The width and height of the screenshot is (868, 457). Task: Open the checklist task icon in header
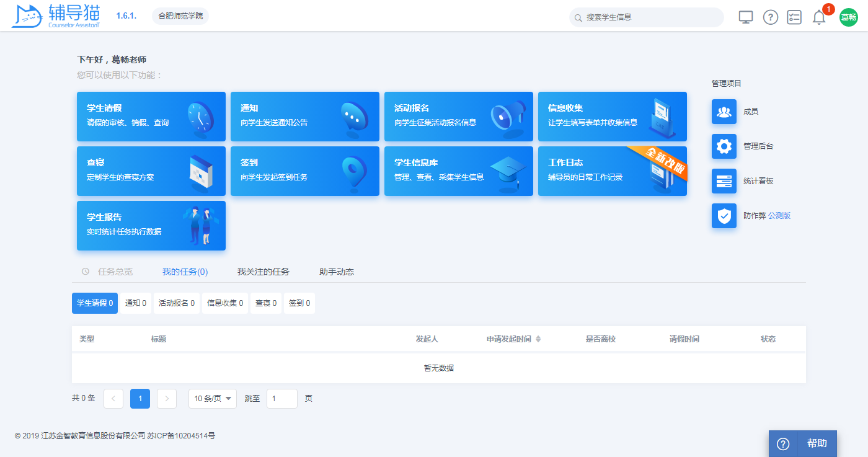click(794, 17)
